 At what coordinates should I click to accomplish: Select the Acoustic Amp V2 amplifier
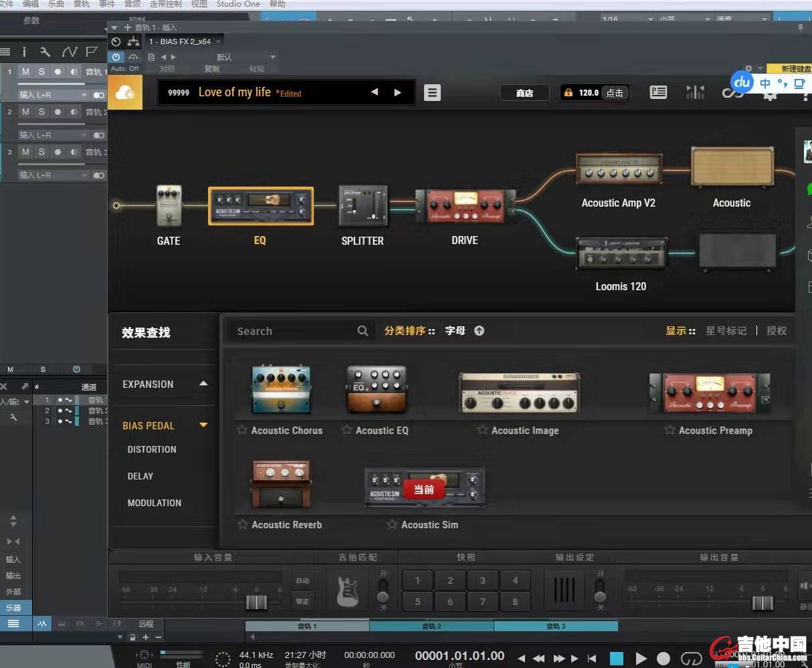click(618, 170)
